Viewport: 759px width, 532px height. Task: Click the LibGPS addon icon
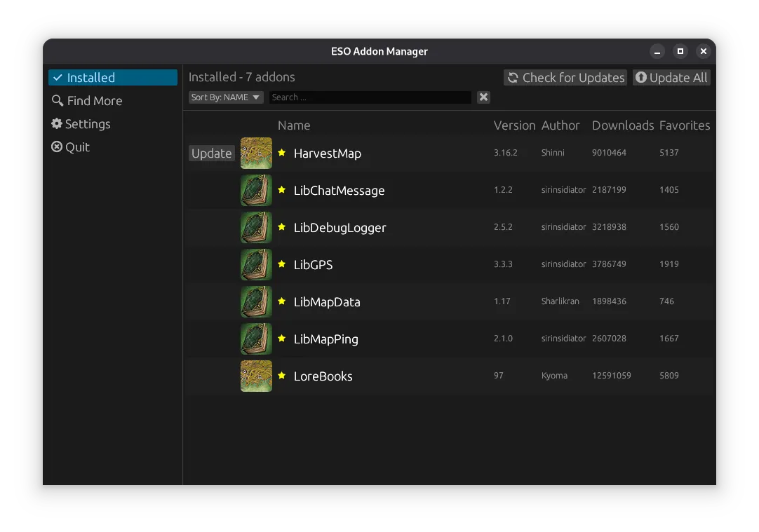[256, 264]
